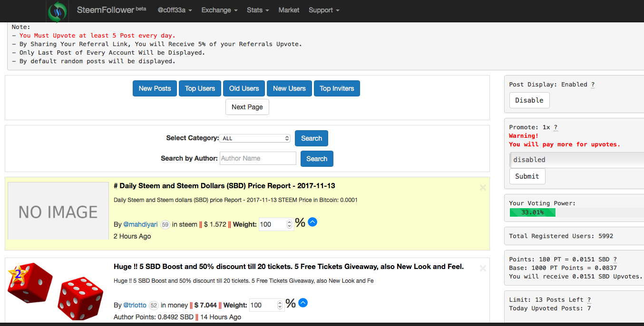Click Search next to Author Name field
The width and height of the screenshot is (644, 326).
pos(317,159)
